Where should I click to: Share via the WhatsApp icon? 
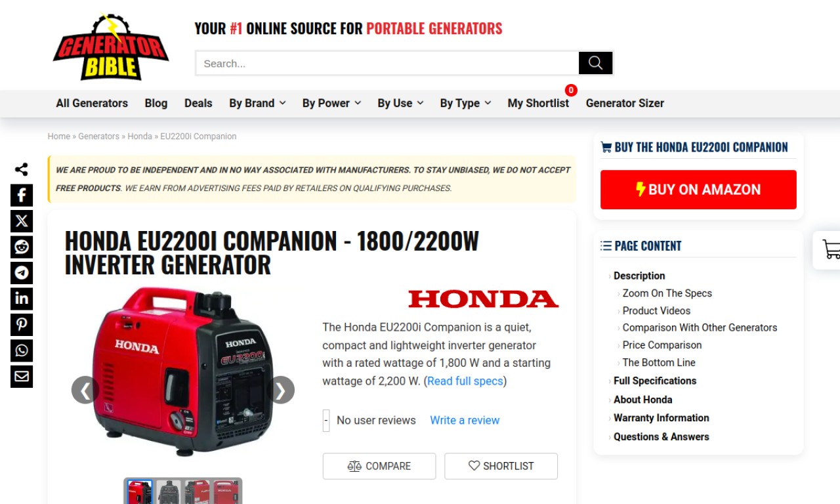(22, 350)
